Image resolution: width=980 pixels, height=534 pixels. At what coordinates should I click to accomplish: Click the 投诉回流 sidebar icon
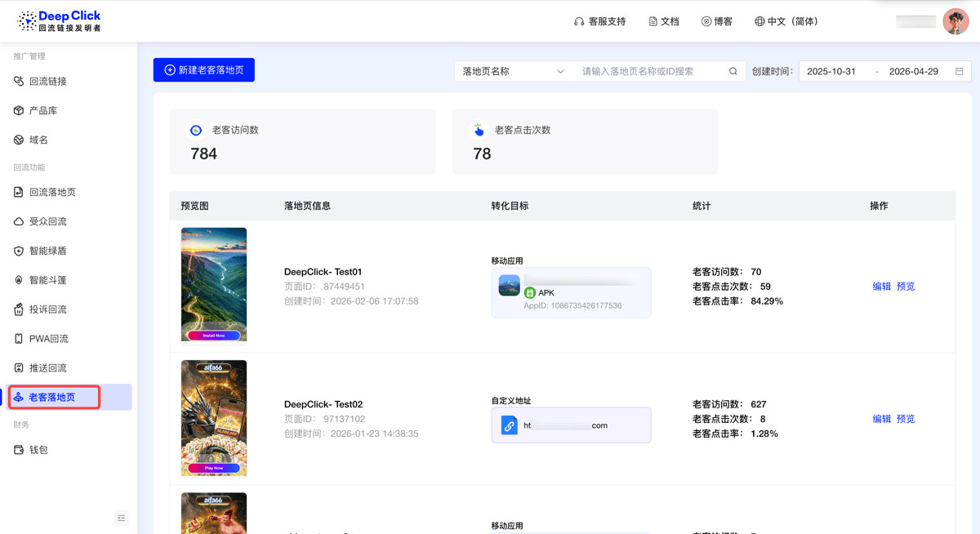(19, 309)
